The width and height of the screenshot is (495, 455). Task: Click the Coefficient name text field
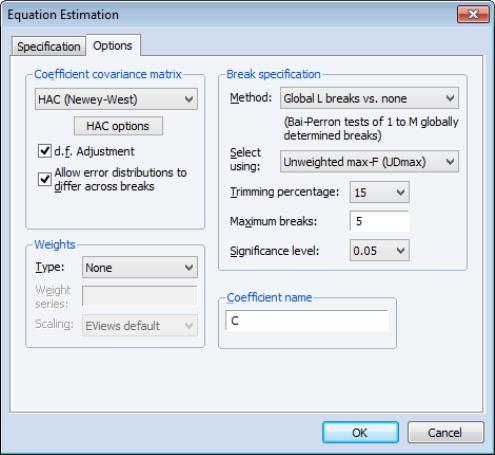pyautogui.click(x=307, y=321)
